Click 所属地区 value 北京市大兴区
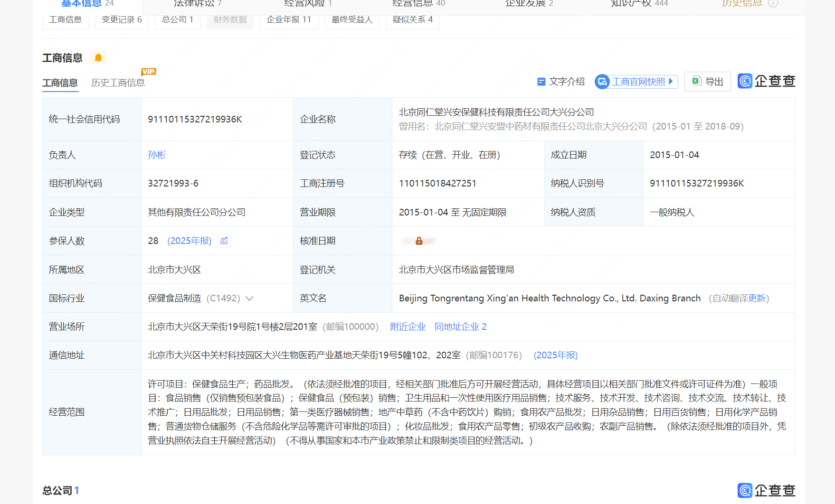Image resolution: width=835 pixels, height=504 pixels. [x=174, y=270]
